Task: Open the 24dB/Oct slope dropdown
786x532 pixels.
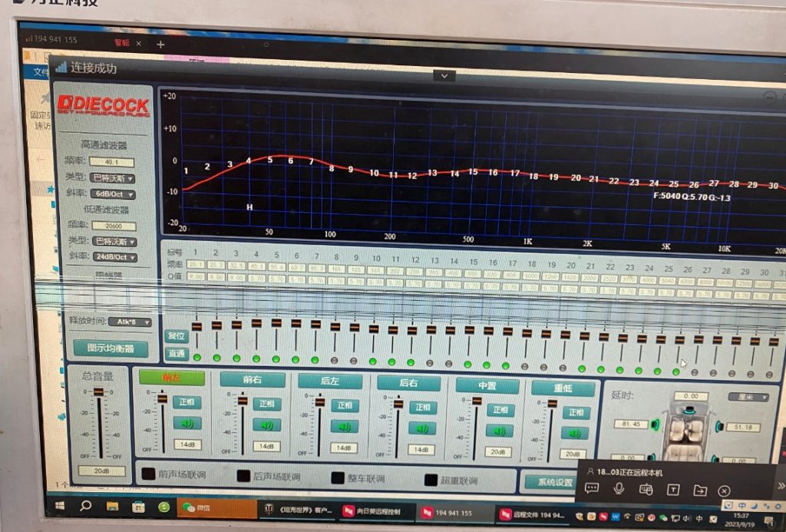Action: [x=115, y=257]
